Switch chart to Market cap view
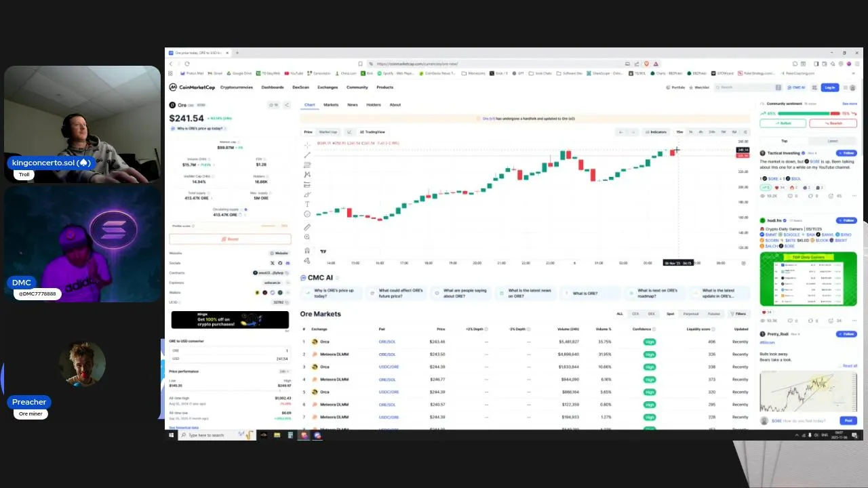 coord(328,132)
